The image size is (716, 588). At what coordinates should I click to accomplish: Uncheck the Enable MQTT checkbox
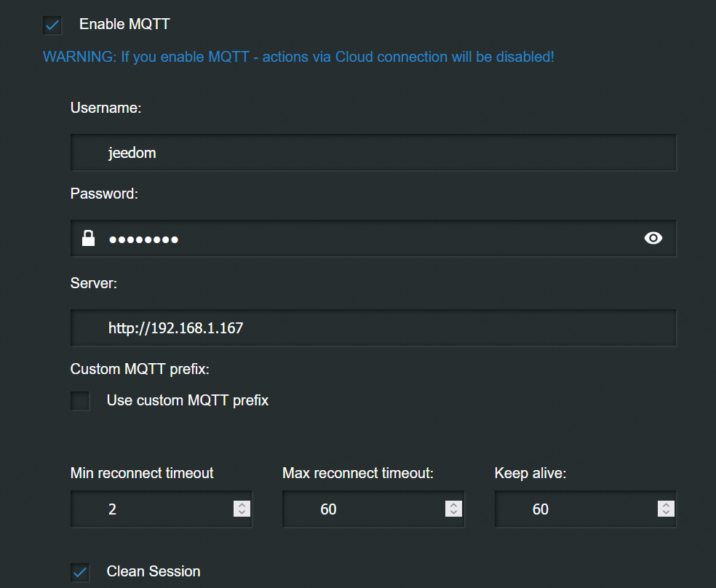tap(52, 25)
